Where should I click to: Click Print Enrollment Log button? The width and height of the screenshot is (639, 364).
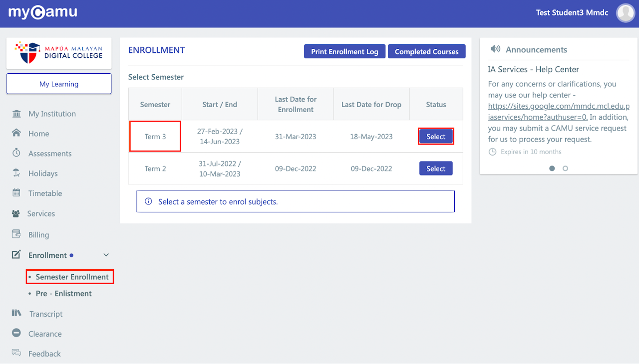coord(344,51)
